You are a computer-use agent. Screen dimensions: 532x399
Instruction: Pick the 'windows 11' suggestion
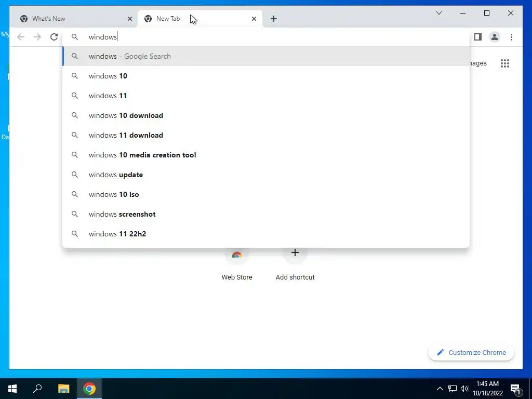(266, 96)
